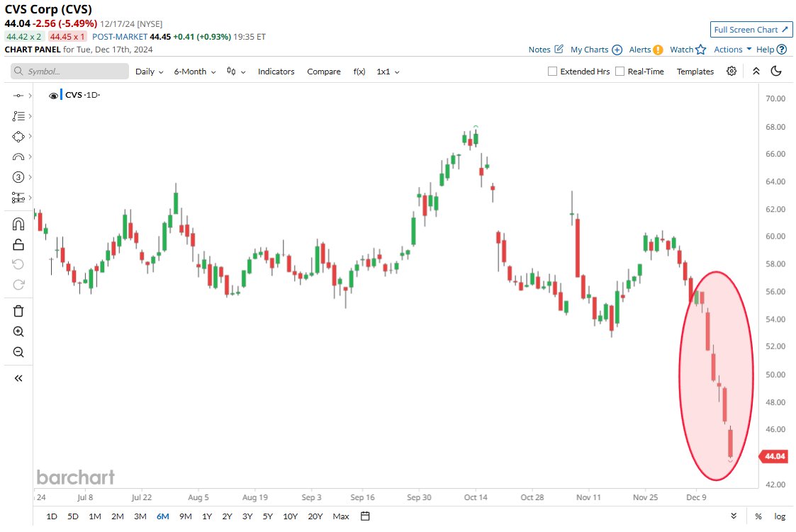Click the 44.04 current price label
Image resolution: width=796 pixels, height=532 pixels.
coord(775,456)
